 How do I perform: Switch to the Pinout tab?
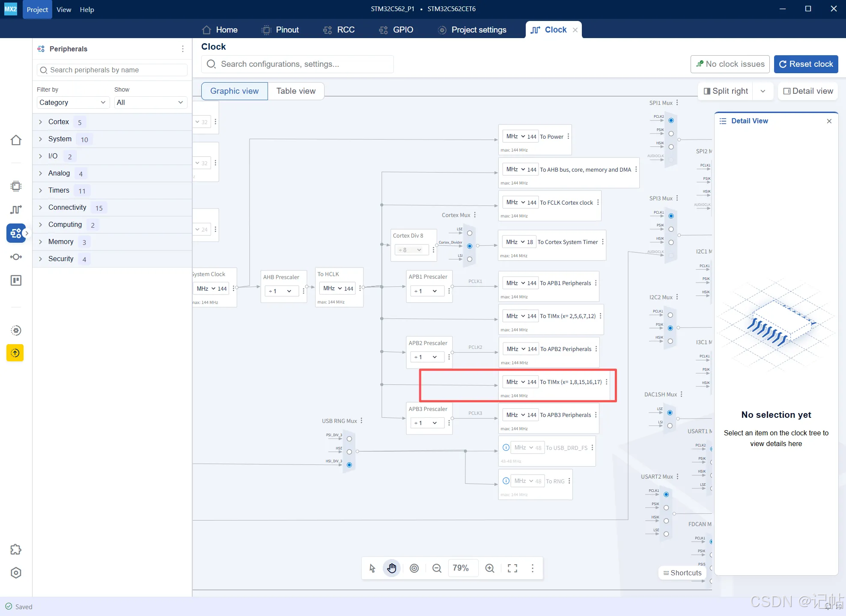pyautogui.click(x=280, y=30)
